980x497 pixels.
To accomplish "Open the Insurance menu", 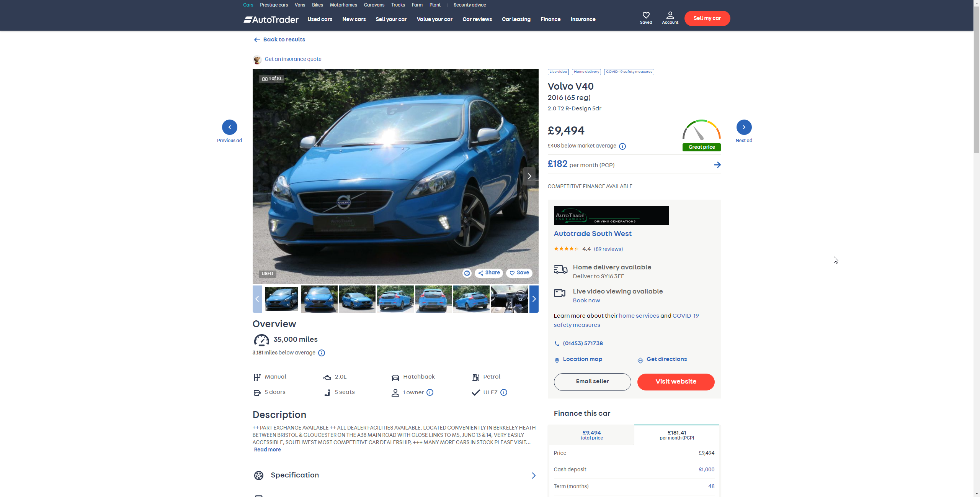I will point(583,19).
